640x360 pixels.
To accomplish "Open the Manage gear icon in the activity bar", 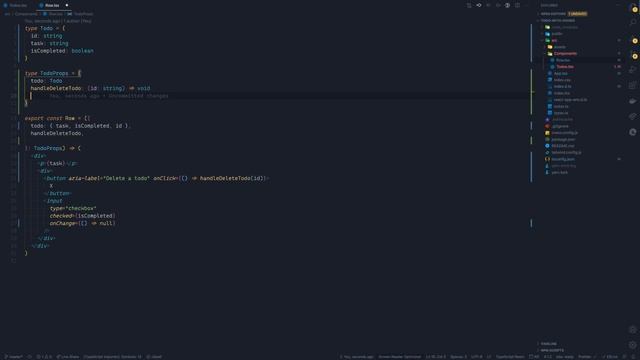I will 633,345.
